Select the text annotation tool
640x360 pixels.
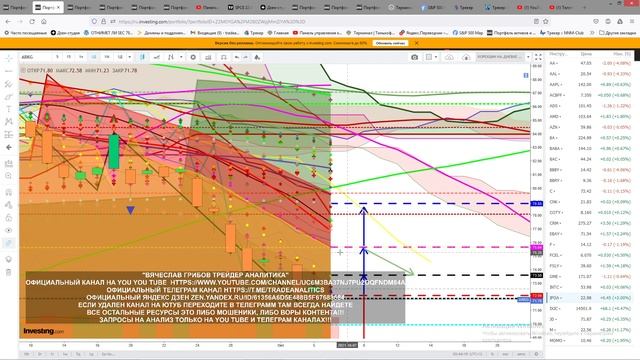(x=9, y=109)
